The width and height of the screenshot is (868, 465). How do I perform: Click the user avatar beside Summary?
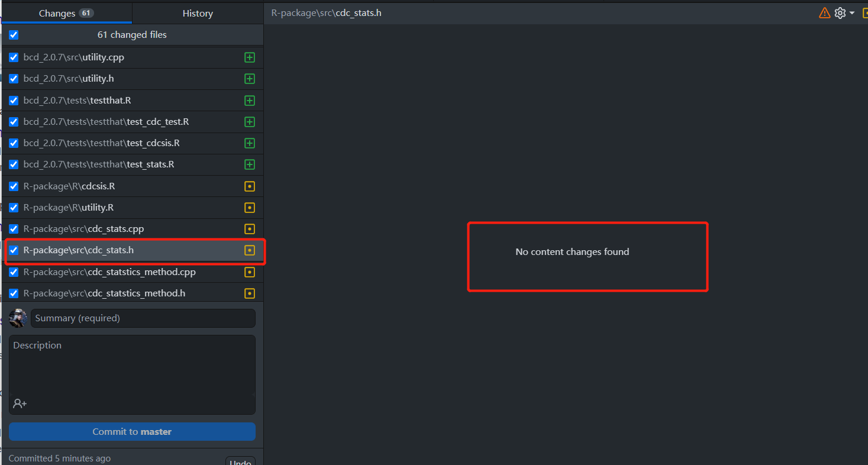pyautogui.click(x=18, y=318)
